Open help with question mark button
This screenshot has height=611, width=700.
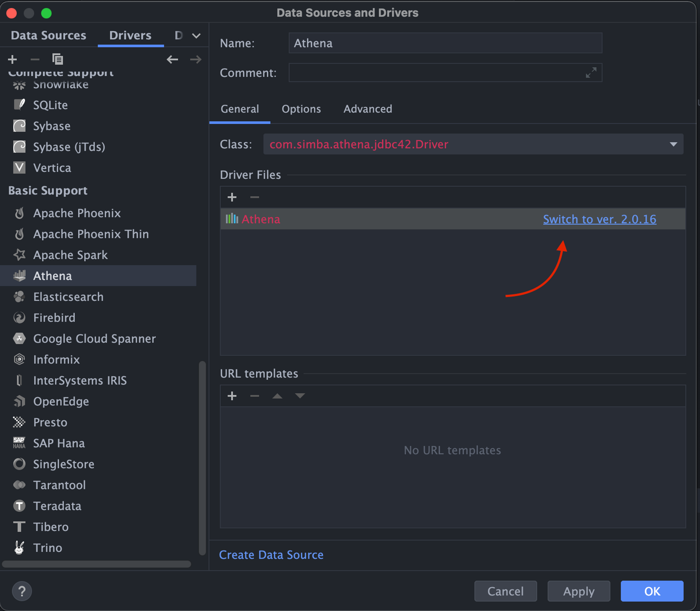pos(22,591)
